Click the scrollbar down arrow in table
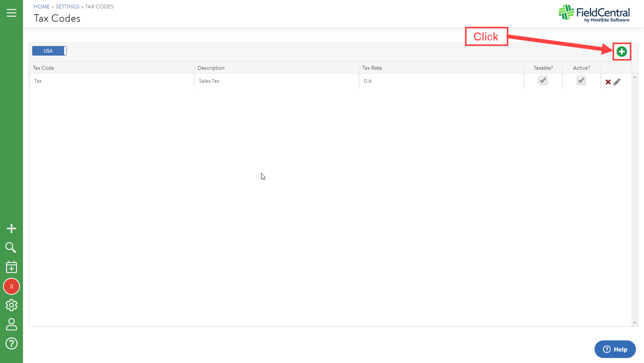Viewport: 644px width, 363px height. (x=634, y=323)
